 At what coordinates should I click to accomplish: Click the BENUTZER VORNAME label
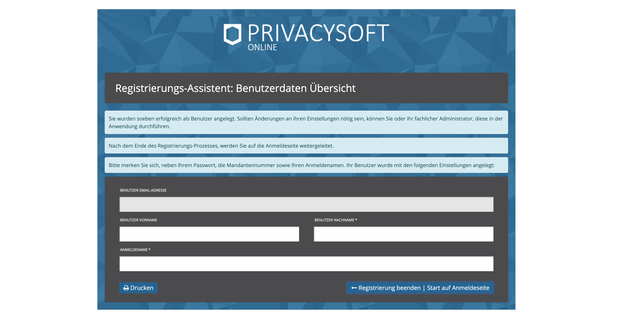(138, 220)
